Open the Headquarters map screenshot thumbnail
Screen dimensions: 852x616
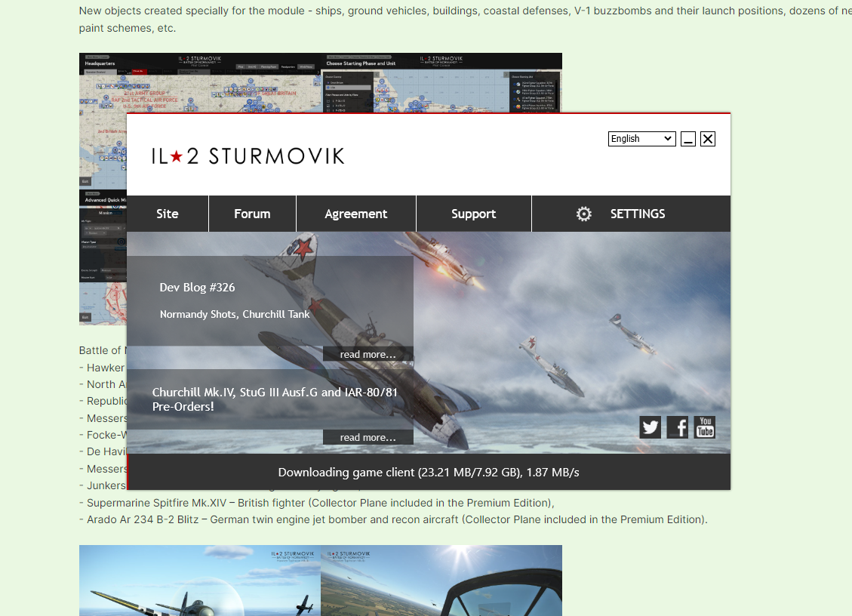(200, 83)
